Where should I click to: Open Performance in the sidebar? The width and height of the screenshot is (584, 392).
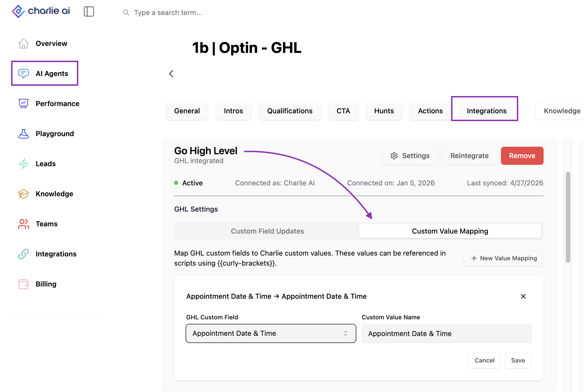(x=49, y=104)
